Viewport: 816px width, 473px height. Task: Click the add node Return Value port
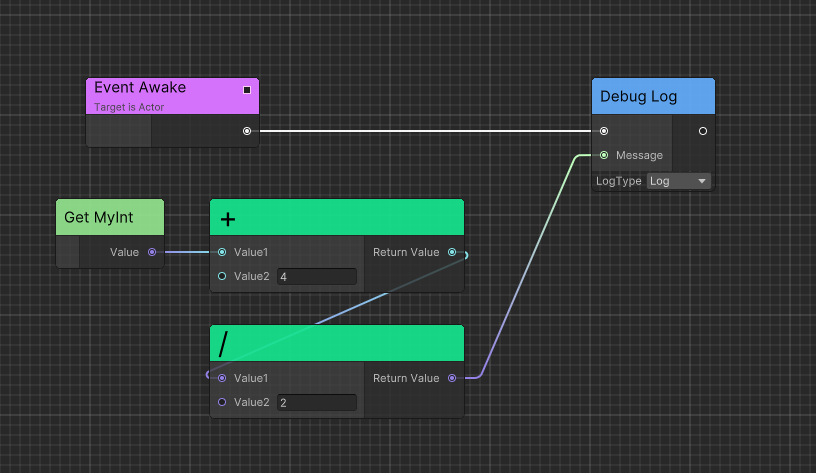(x=452, y=252)
